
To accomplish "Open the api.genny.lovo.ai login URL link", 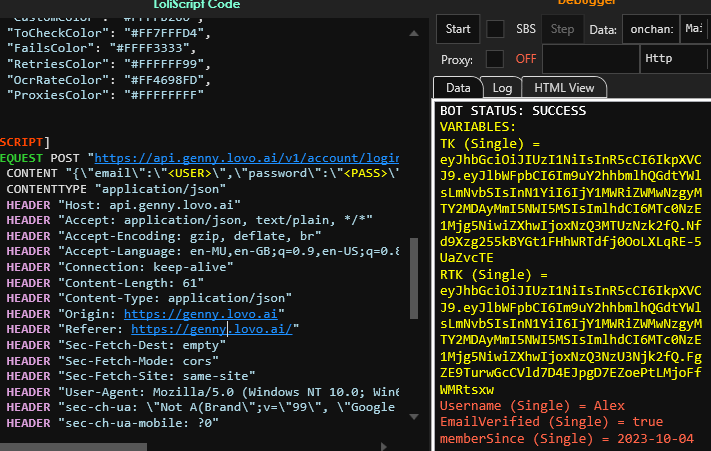I will [247, 158].
